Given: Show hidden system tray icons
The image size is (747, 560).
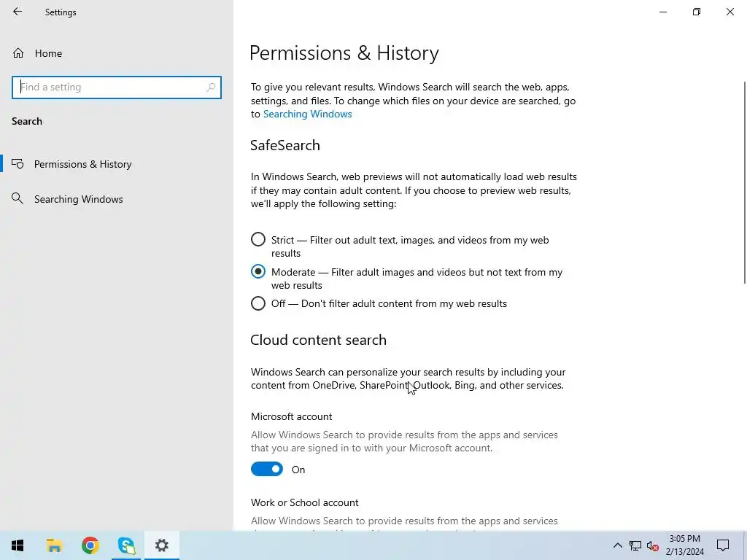Looking at the screenshot, I should [x=617, y=545].
